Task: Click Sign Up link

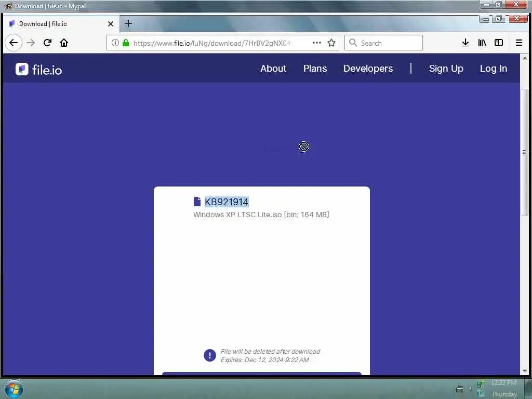Action: (x=446, y=69)
